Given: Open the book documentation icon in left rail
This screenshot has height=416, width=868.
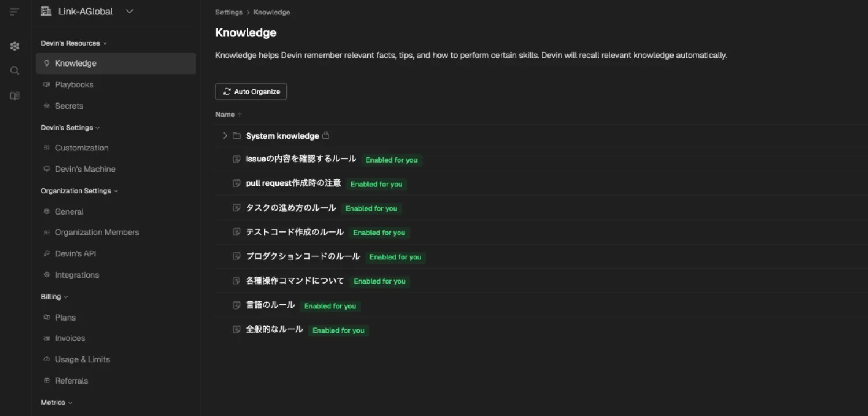Looking at the screenshot, I should click(14, 96).
